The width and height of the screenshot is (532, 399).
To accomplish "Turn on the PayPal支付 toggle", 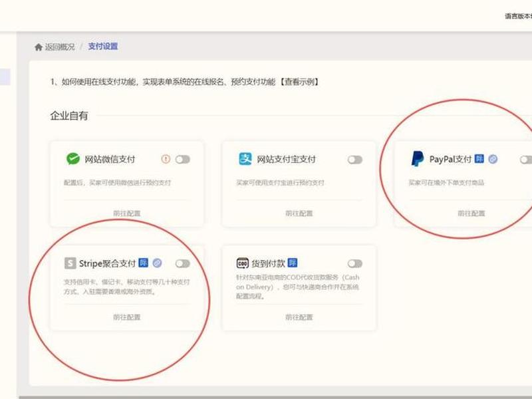I will 526,160.
